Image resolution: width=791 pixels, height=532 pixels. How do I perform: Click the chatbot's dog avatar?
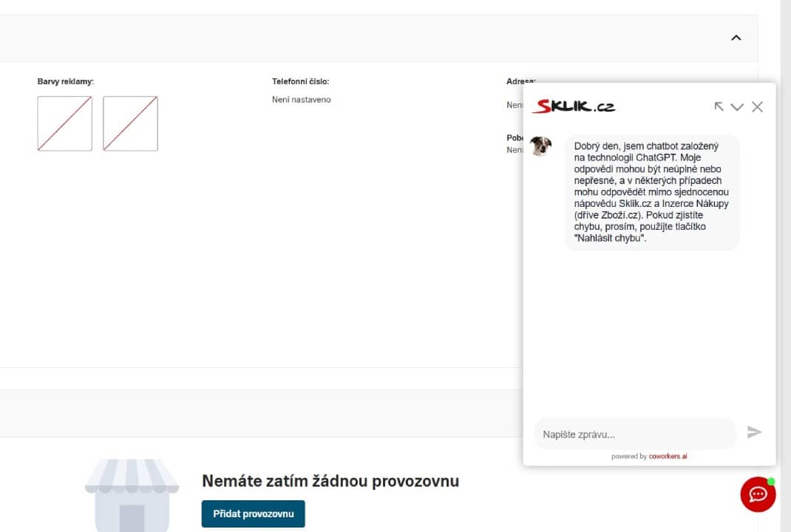[x=541, y=146]
